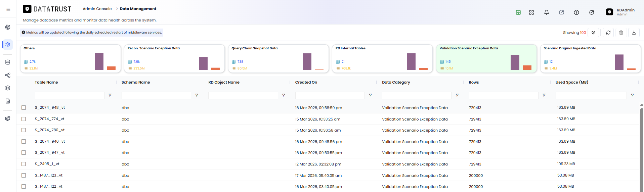Open the RDAdmin user name menu
644x192 pixels.
pos(626,10)
